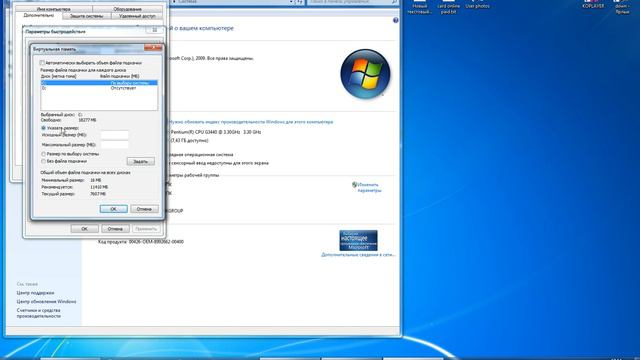Switch to Оборудование tab
The image size is (640, 360).
[127, 9]
